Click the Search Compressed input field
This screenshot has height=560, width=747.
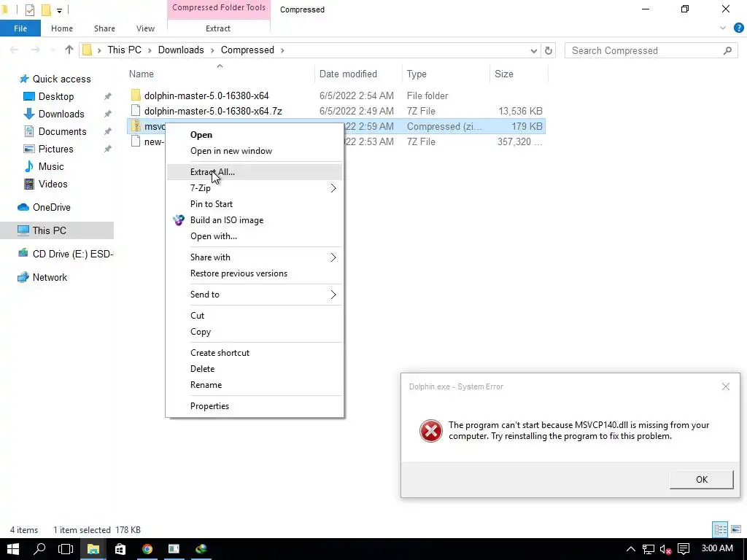(x=644, y=50)
